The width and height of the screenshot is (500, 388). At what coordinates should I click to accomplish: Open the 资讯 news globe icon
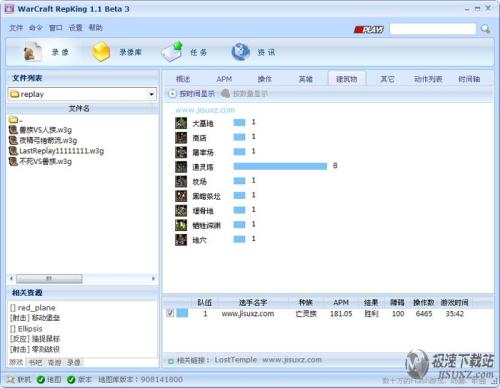pos(240,52)
